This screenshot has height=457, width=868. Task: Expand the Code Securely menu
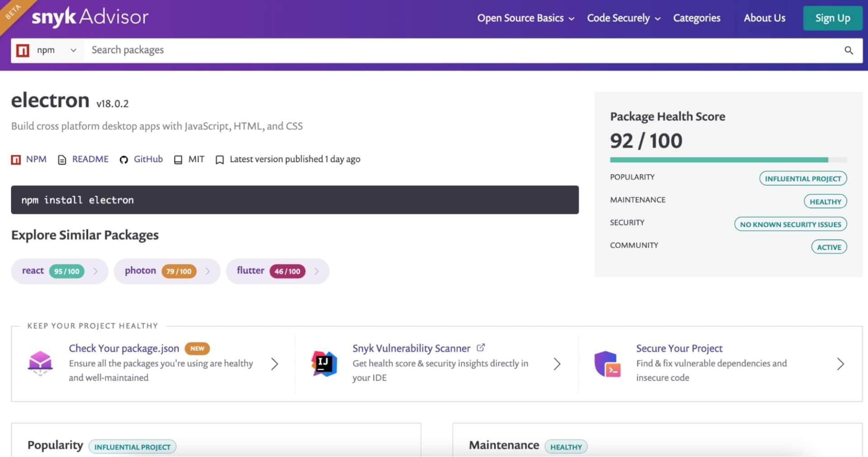point(624,18)
